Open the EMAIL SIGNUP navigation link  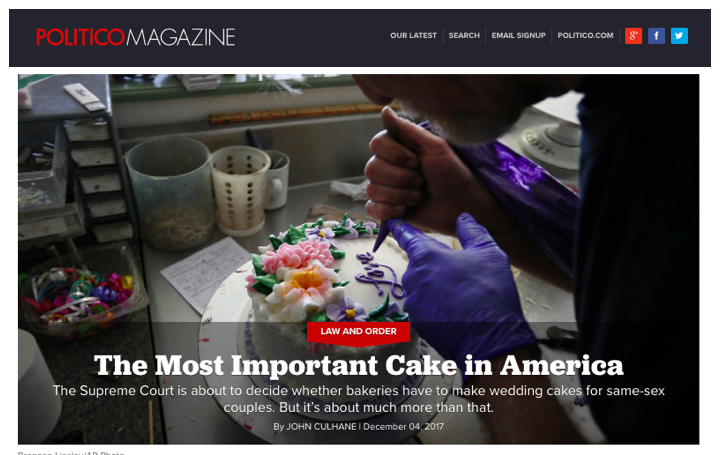(x=518, y=35)
